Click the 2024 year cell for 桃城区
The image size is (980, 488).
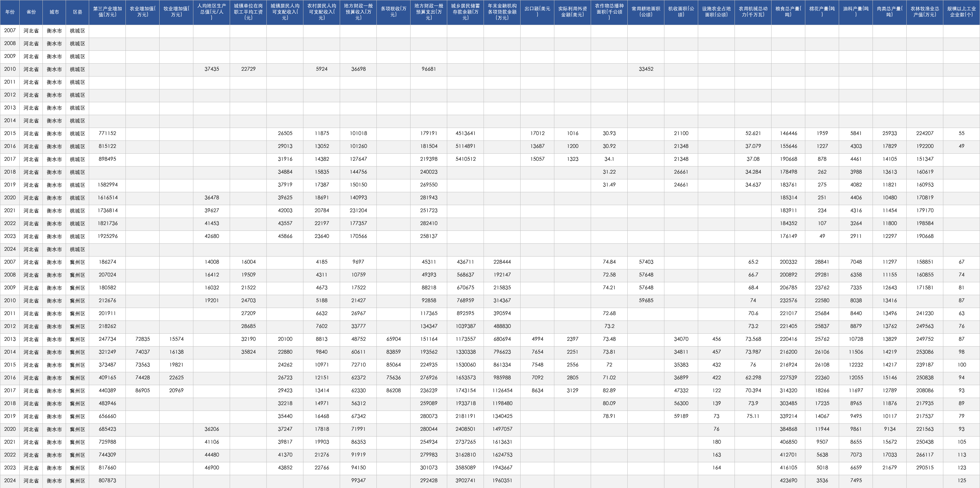(x=10, y=249)
